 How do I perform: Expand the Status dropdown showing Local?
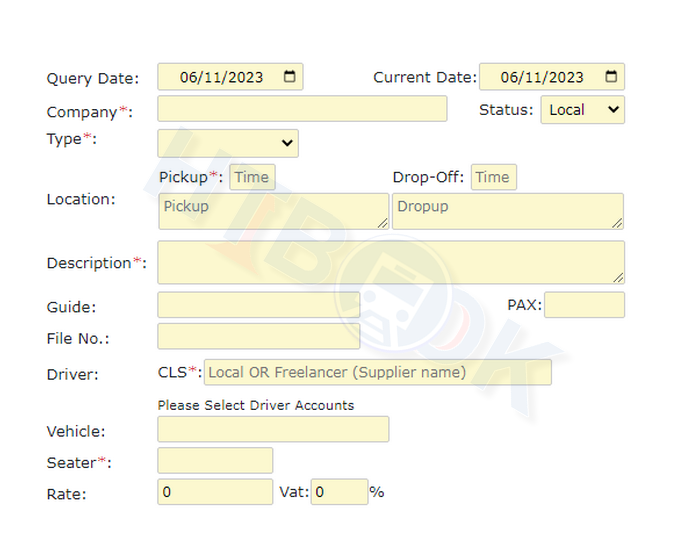pos(583,110)
